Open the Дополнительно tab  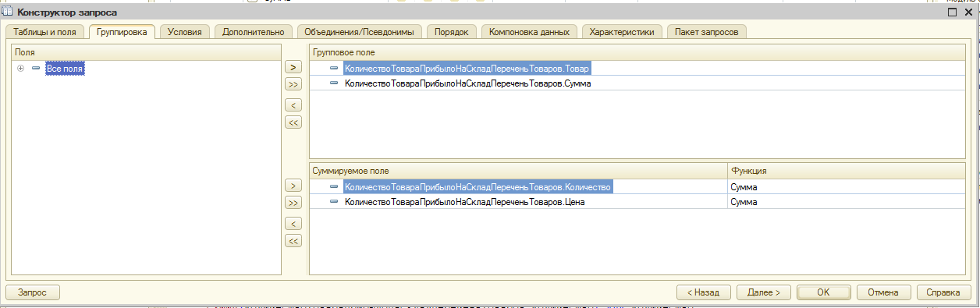pos(254,32)
